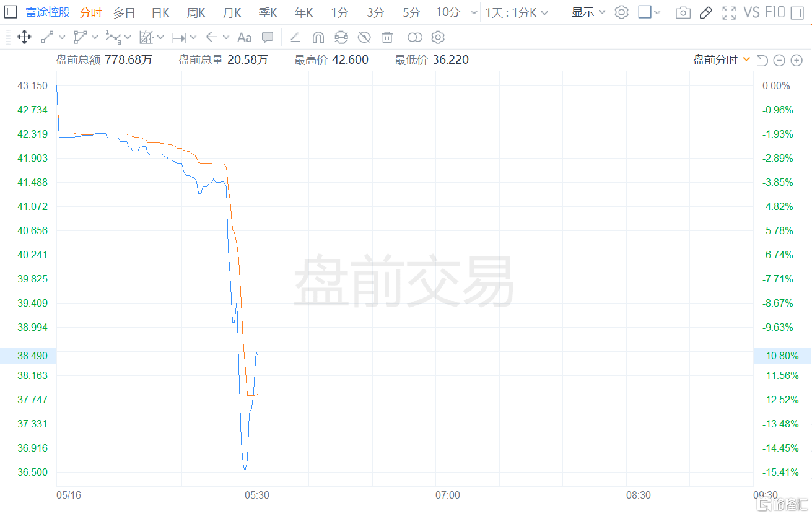812x516 pixels.
Task: Toggle the hide drawings eye-off icon
Action: (364, 37)
